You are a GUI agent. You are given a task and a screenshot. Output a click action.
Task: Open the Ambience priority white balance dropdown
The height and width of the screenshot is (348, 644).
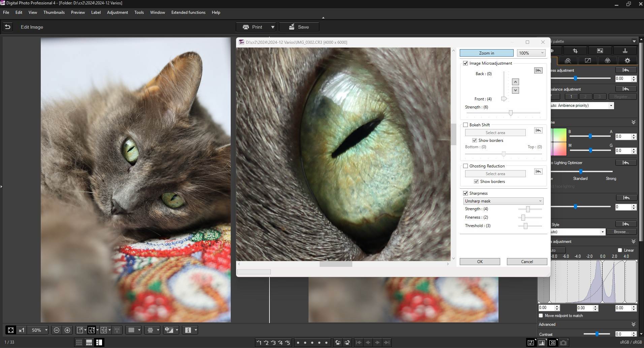[x=582, y=105]
